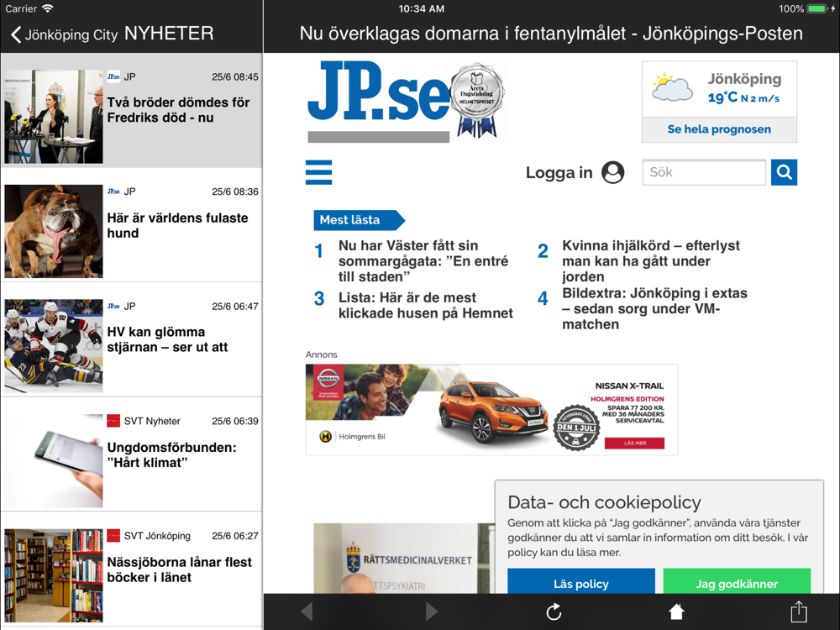The image size is (840, 630).
Task: Click the Mest lästa heading tag
Action: coord(359,219)
